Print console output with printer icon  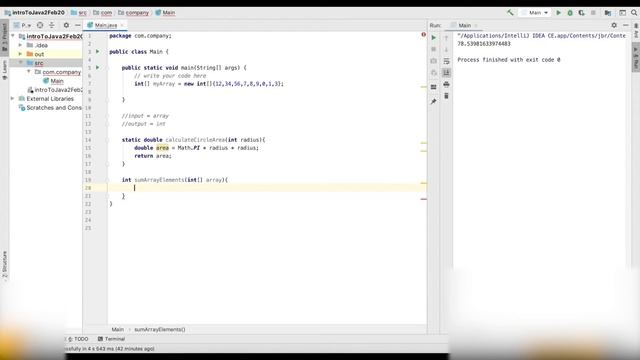coord(447,84)
